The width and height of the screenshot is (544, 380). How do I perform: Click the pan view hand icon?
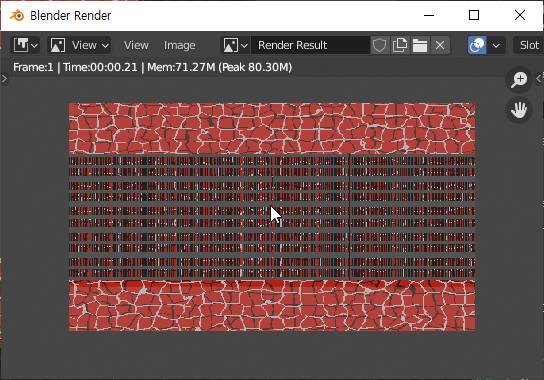click(x=519, y=110)
